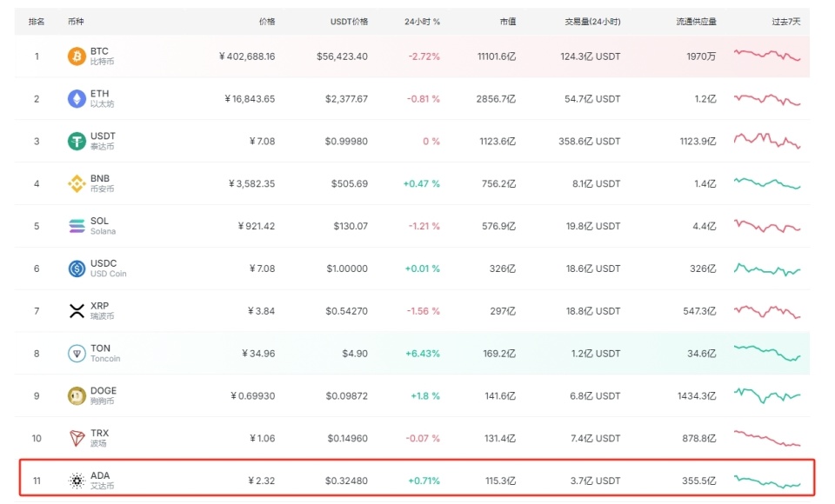Click the ADA 7-day sparkline chart
Viewport: 835px width, 504px height.
pos(768,480)
